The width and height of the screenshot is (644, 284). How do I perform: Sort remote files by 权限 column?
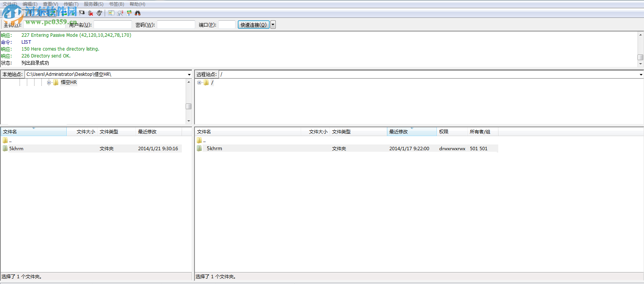pyautogui.click(x=452, y=131)
